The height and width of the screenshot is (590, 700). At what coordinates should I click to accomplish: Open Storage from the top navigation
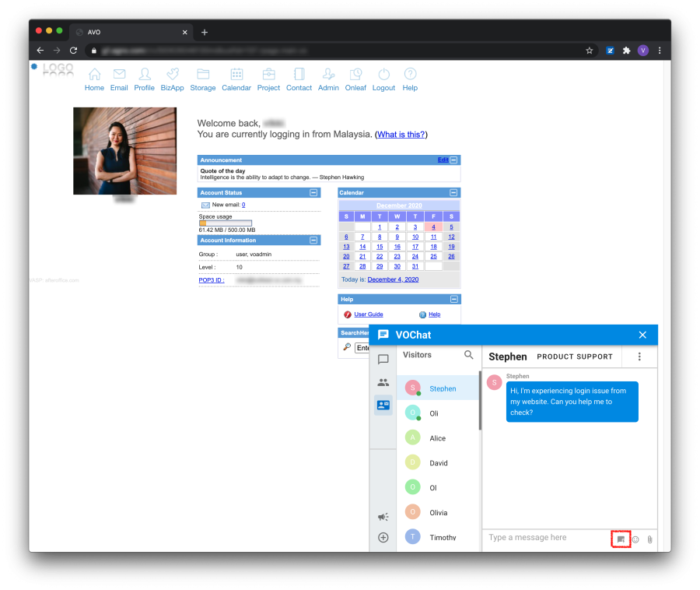[203, 79]
